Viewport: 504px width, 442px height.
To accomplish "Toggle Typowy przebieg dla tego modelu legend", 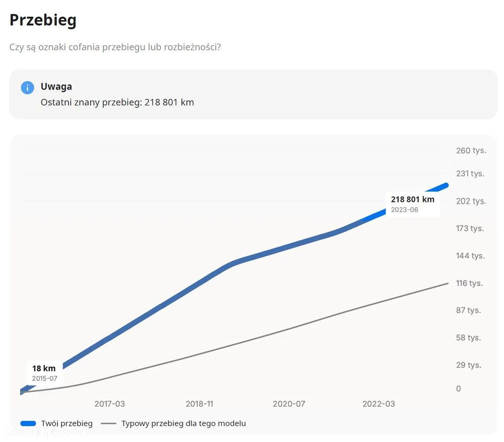I will 183,423.
